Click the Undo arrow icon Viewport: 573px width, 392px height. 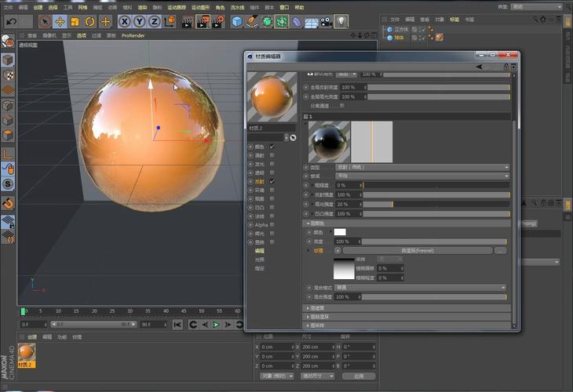pyautogui.click(x=12, y=21)
